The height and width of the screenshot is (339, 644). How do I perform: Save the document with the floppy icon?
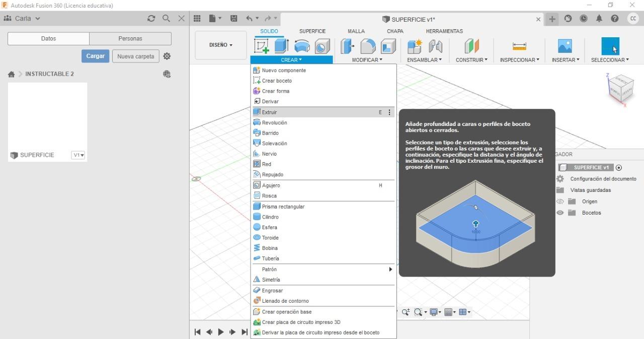(x=234, y=18)
